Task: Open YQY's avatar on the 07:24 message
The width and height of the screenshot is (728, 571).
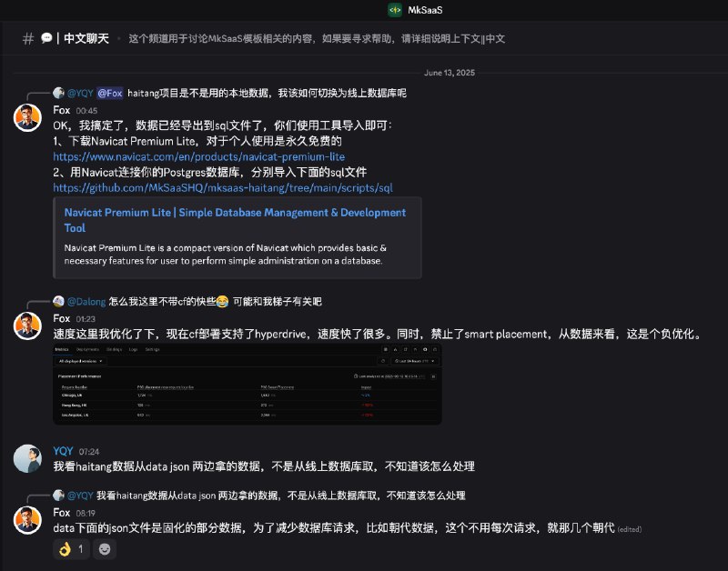Action: pos(27,459)
